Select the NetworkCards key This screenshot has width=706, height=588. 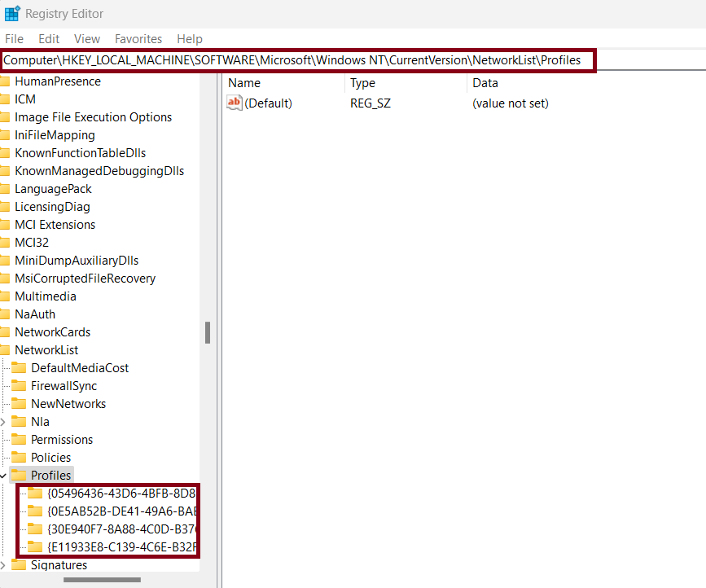[53, 332]
